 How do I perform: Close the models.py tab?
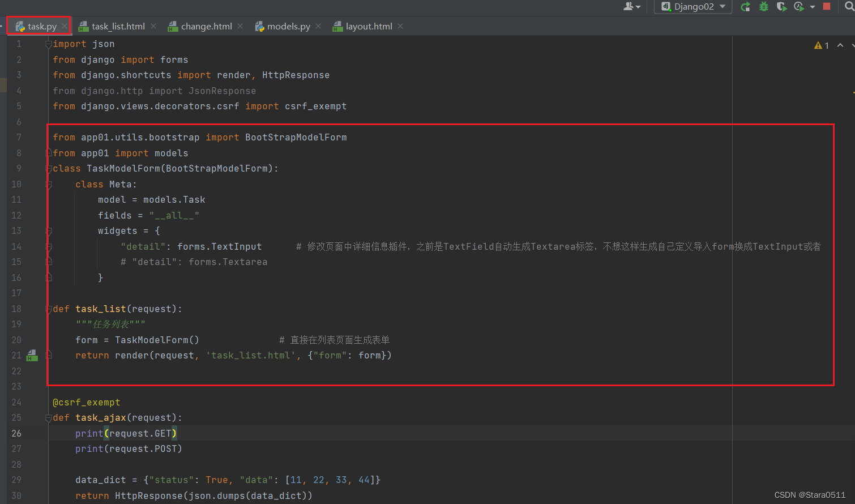pyautogui.click(x=318, y=27)
